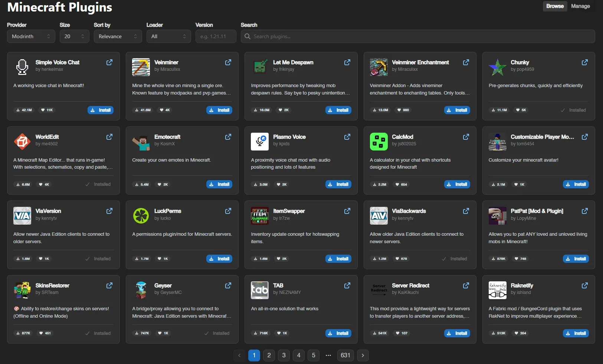
Task: Open external link for Chunky
Action: tap(585, 62)
